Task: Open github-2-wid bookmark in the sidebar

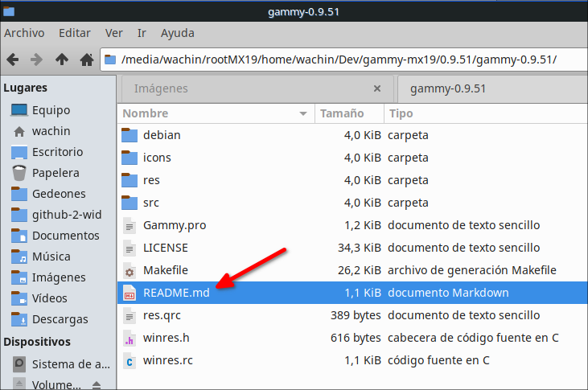Action: coord(58,215)
